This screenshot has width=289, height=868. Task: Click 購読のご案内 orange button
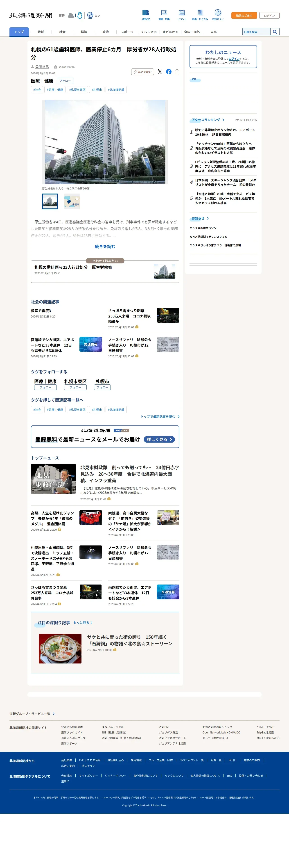pyautogui.click(x=244, y=16)
